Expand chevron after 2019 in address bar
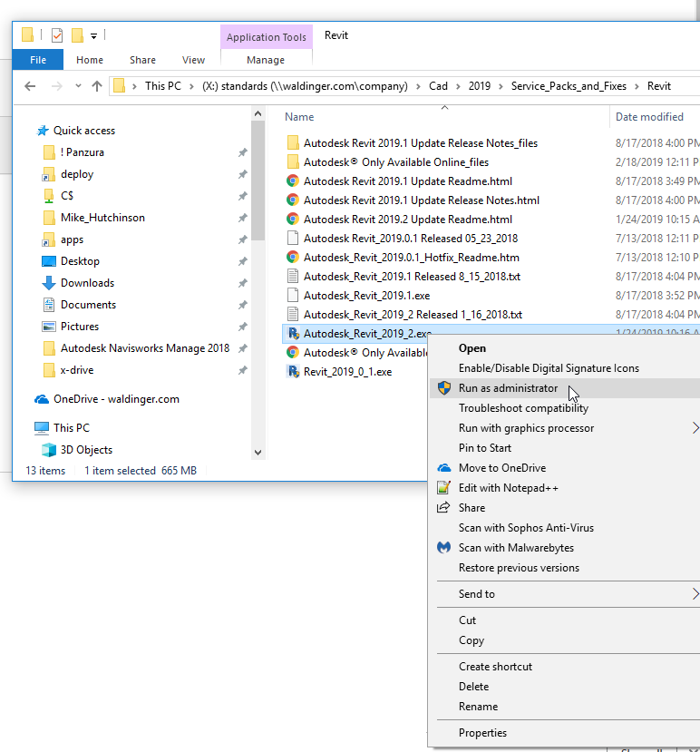Screen dimensions: 700x752 501,86
